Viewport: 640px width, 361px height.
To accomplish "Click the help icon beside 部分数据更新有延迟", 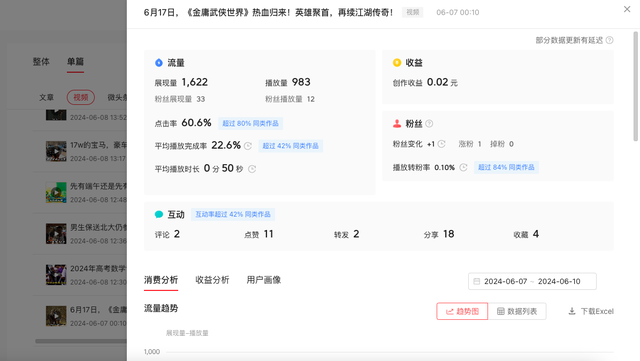I will click(609, 40).
